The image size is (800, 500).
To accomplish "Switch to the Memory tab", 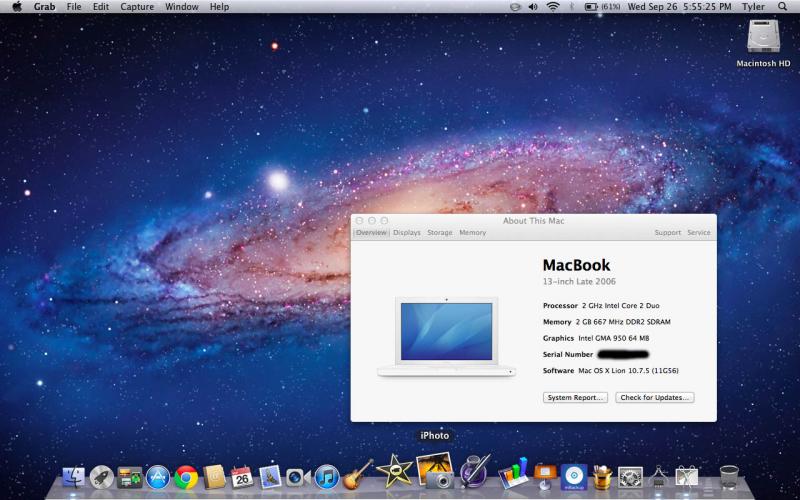I will (x=472, y=233).
